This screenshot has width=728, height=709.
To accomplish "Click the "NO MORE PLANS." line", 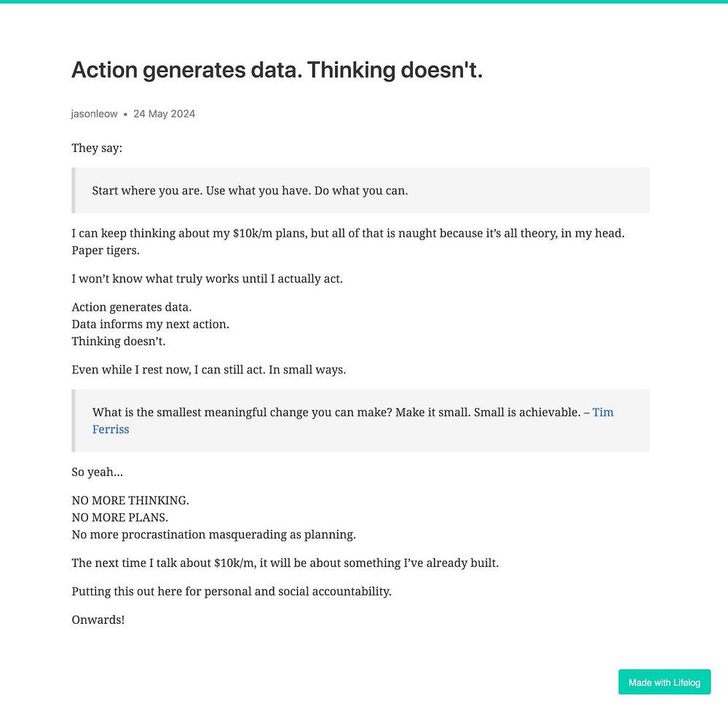I will 119,518.
